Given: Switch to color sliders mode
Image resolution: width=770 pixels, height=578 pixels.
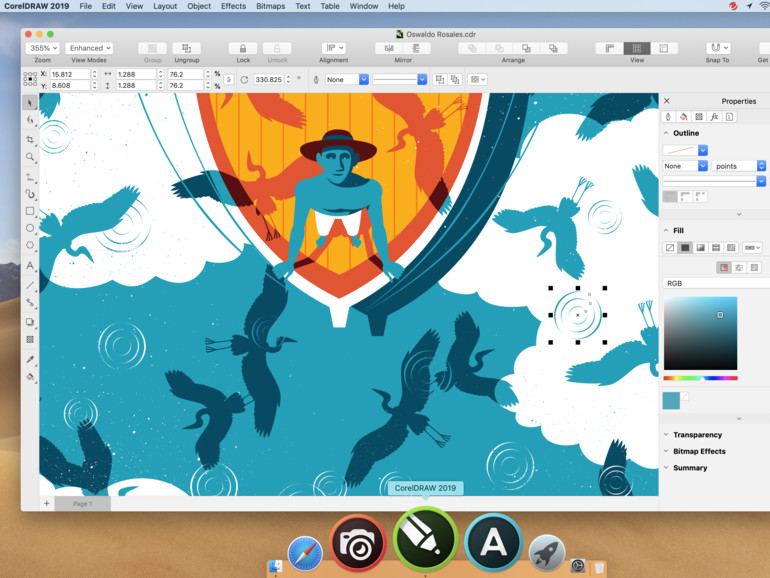Looking at the screenshot, I should coord(739,267).
